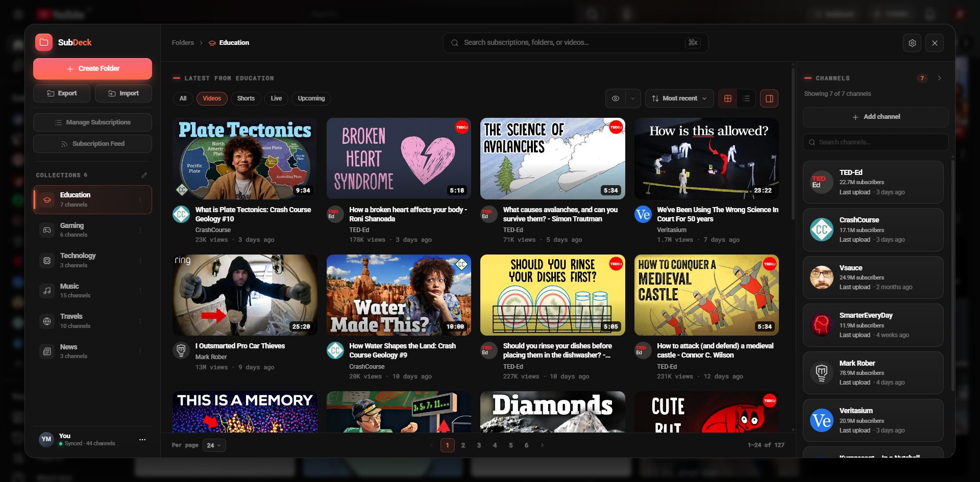Viewport: 980px width, 482px height.
Task: Click video title 'I Outsmarted Pro Car Thieves'
Action: coord(240,346)
